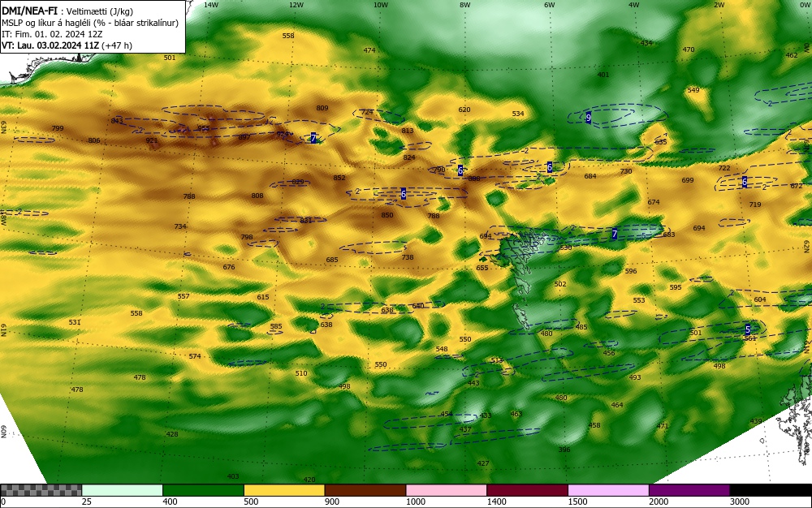Viewport: 812px width, 508px height.
Task: Pick the dark green 400–500 legend swatch
Action: tap(203, 490)
